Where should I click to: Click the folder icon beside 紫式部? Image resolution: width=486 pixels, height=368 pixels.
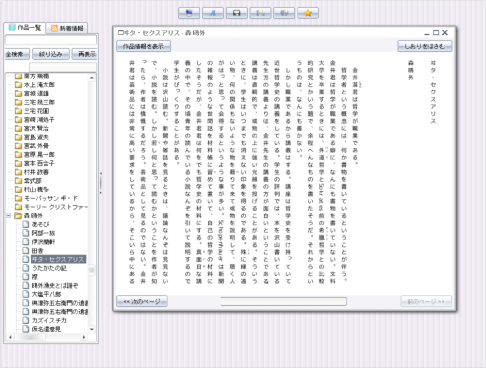[18, 181]
